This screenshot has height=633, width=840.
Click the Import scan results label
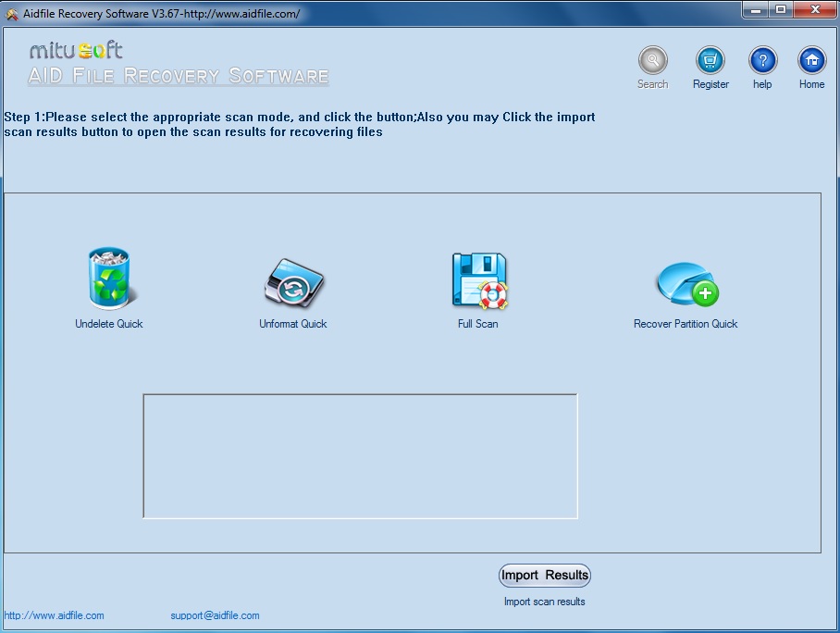(545, 602)
